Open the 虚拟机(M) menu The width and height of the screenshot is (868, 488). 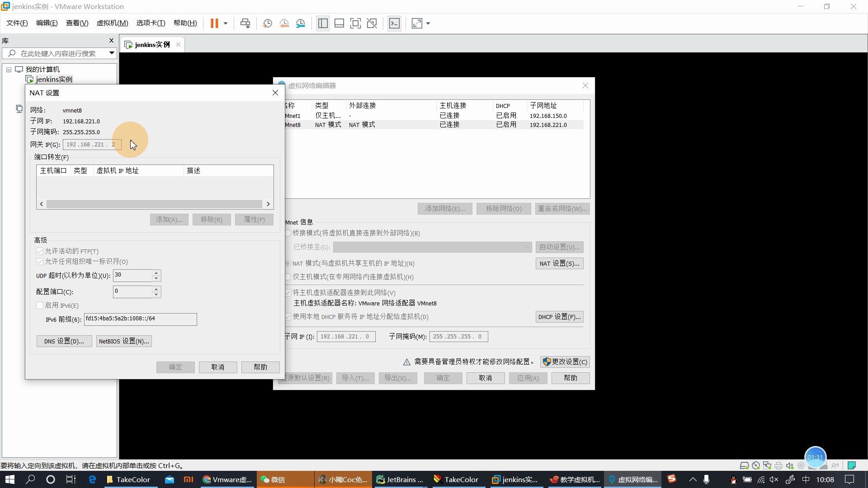112,23
